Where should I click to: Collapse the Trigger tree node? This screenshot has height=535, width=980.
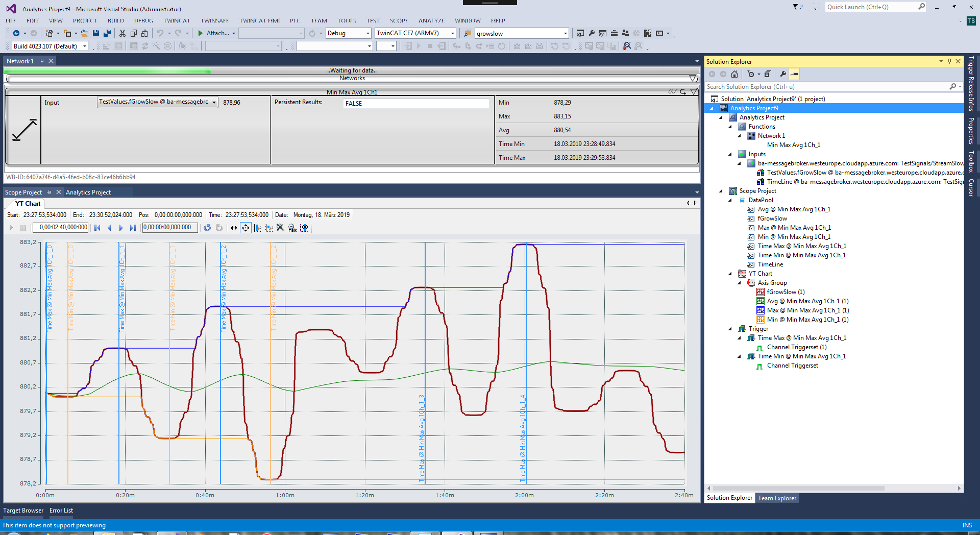pyautogui.click(x=730, y=329)
